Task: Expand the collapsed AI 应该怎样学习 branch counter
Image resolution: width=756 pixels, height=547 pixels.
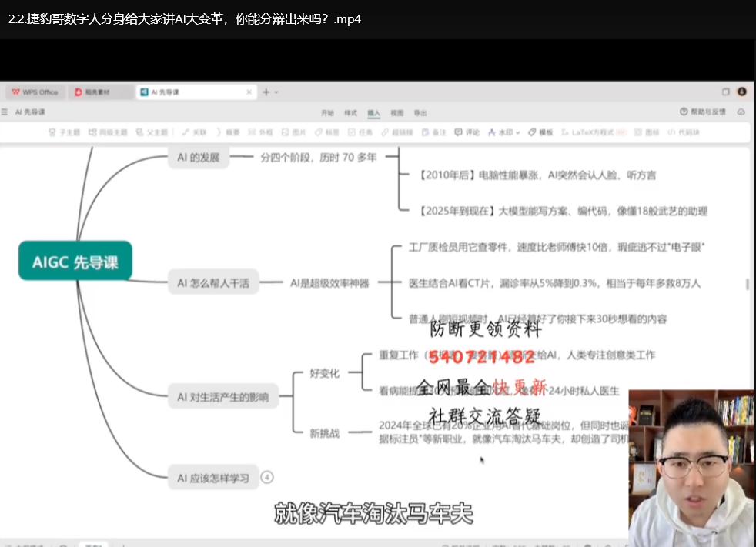Action: (x=266, y=477)
